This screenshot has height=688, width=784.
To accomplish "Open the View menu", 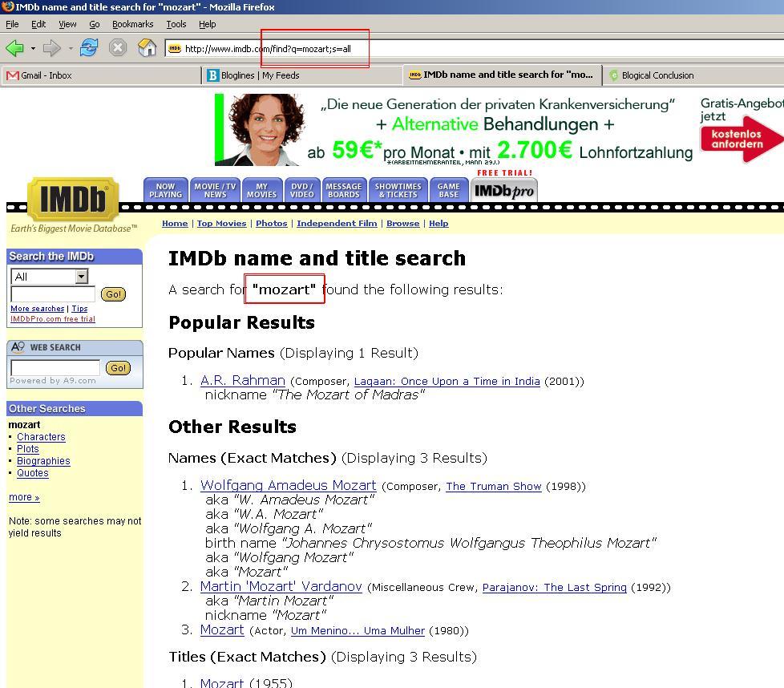I will pyautogui.click(x=67, y=24).
